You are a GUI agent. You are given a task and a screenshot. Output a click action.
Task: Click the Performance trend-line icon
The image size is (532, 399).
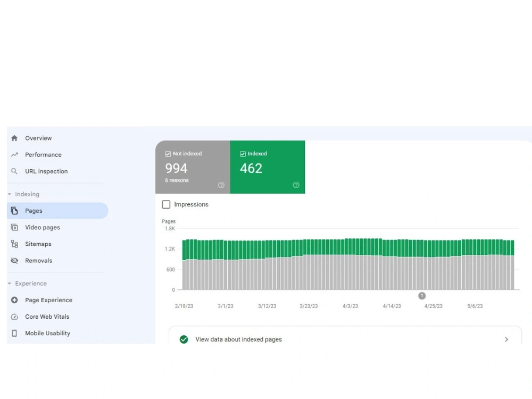[14, 155]
